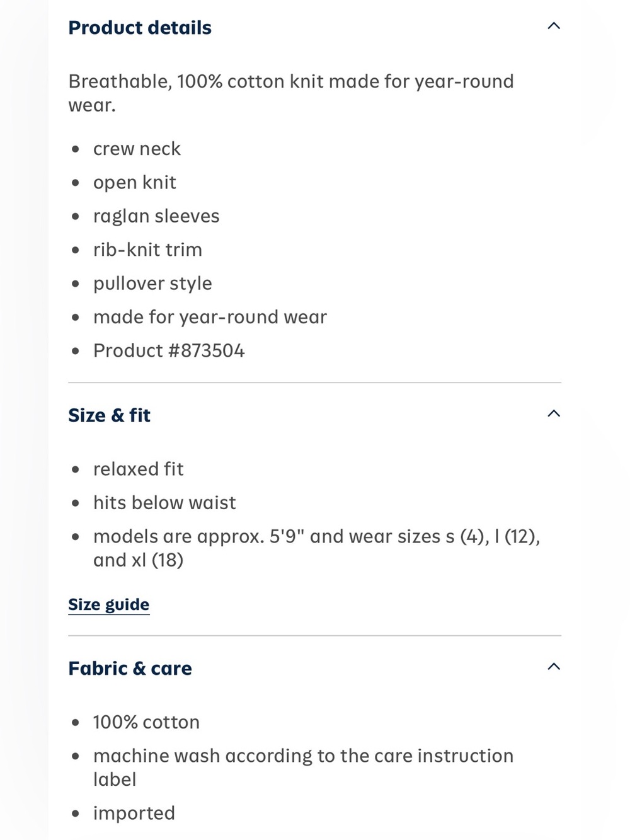Click the Size & fit heading
This screenshot has height=840, width=630.
coord(110,415)
